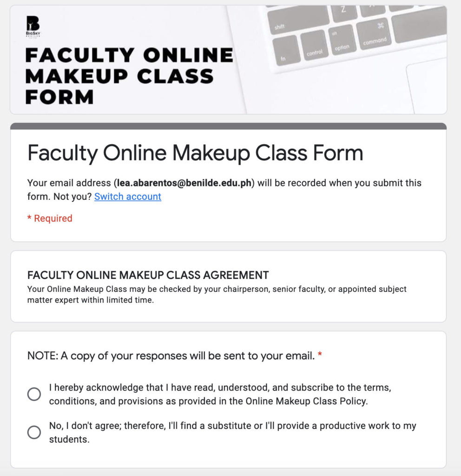Open the Switch account link

point(128,197)
